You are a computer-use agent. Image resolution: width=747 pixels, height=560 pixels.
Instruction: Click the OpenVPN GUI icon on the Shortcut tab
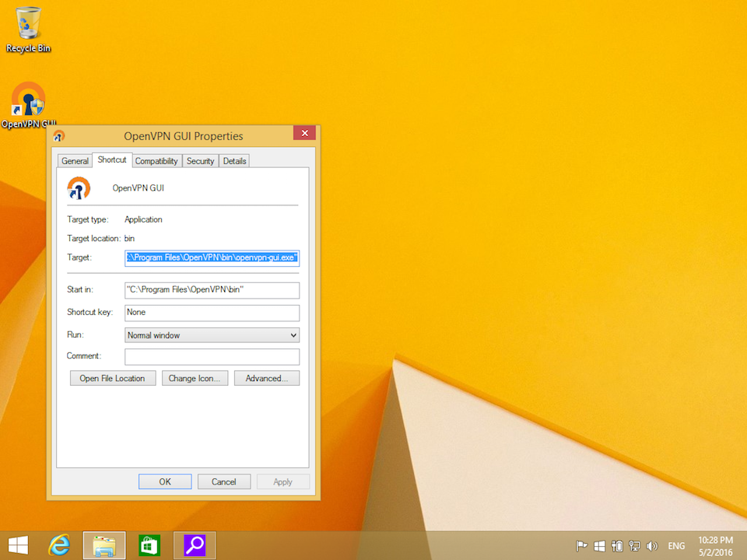(79, 188)
